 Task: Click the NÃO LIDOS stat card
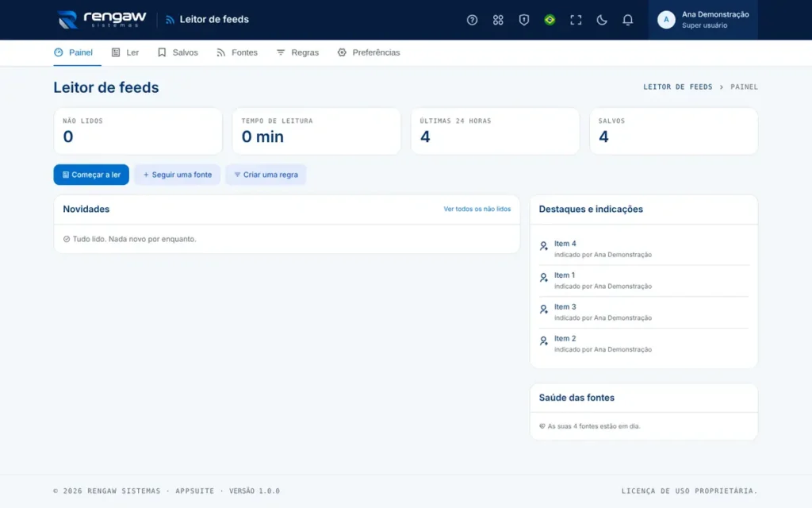[x=138, y=131]
